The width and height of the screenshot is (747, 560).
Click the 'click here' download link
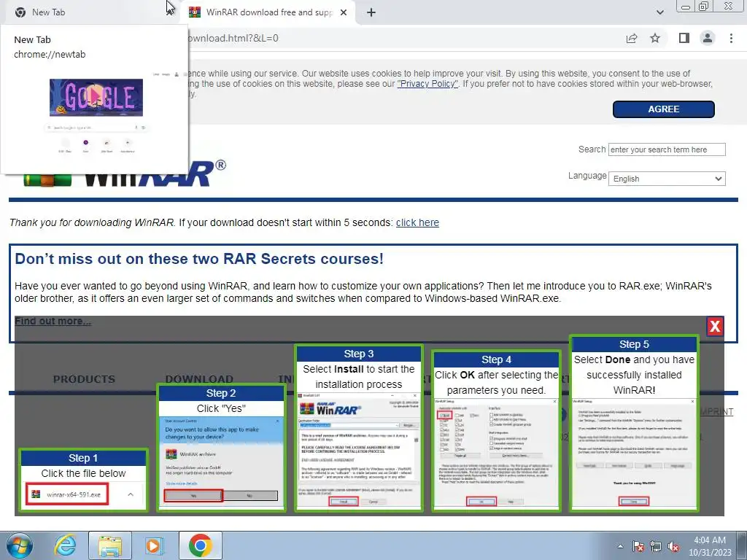(417, 222)
